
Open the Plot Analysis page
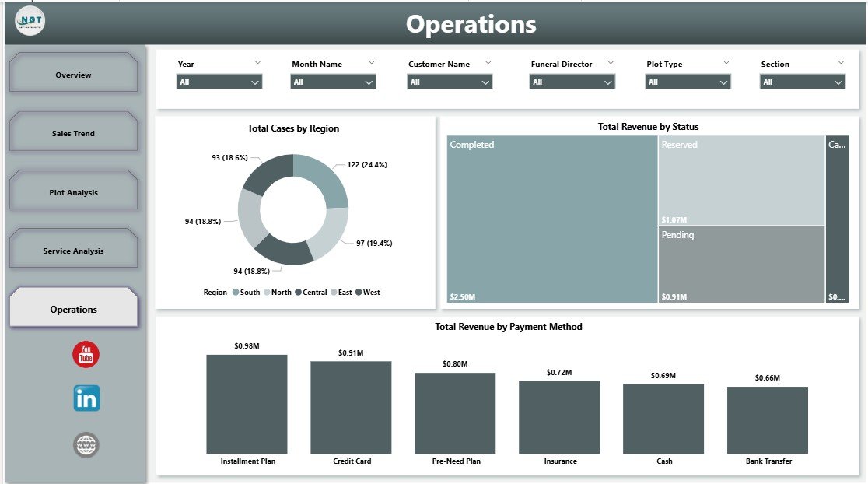73,191
